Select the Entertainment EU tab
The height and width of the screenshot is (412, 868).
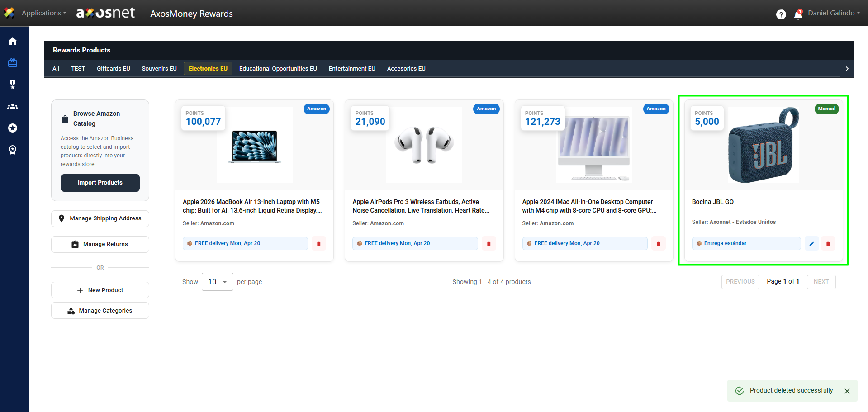(x=352, y=69)
